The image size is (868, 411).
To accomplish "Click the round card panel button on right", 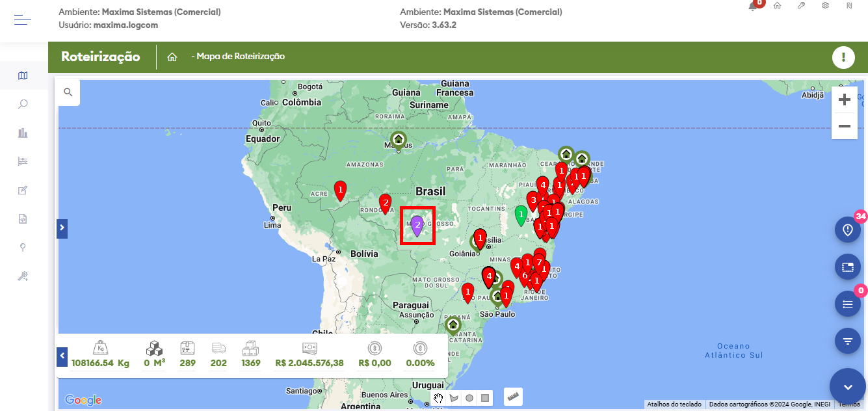I will pyautogui.click(x=848, y=267).
